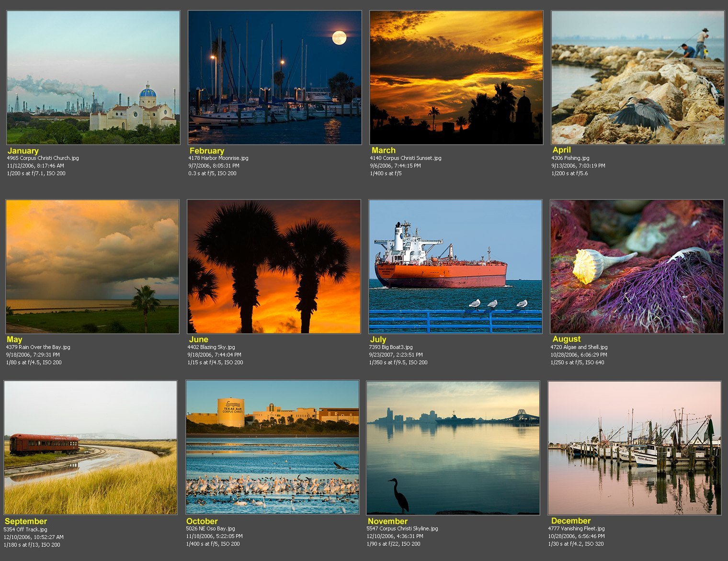Click the Blazing Sky palm trees photo
This screenshot has height=561, width=728.
pos(274,267)
